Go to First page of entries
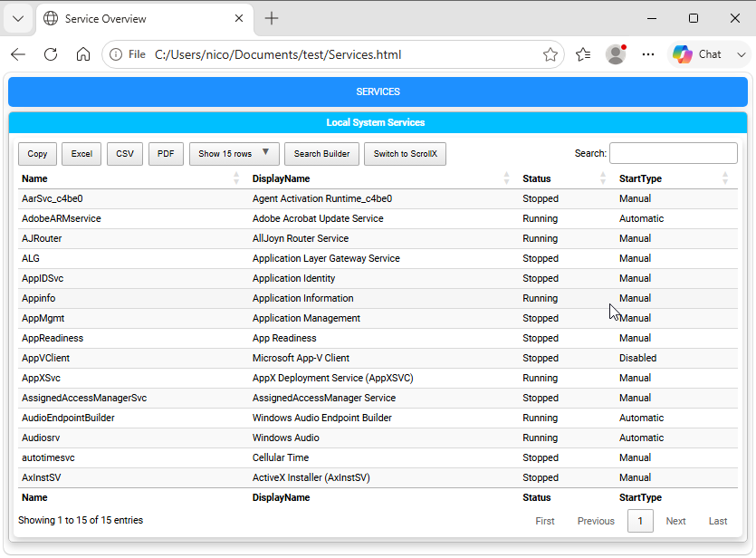Viewport: 756px width, 558px height. tap(545, 521)
